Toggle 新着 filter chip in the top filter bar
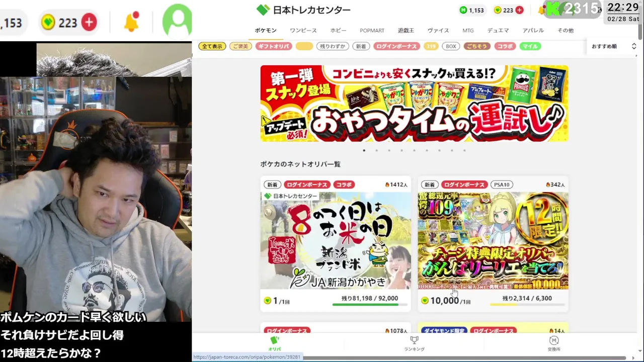Image resolution: width=644 pixels, height=362 pixels. (361, 46)
